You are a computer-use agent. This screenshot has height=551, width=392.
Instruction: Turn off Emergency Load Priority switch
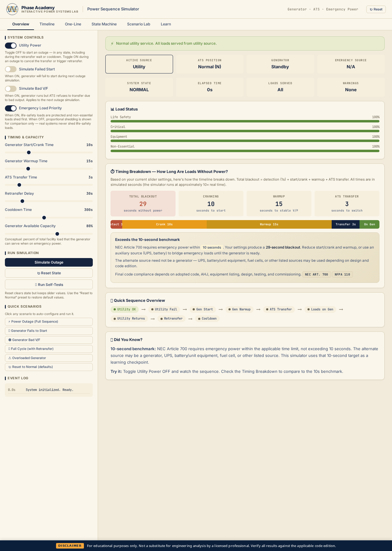11,108
